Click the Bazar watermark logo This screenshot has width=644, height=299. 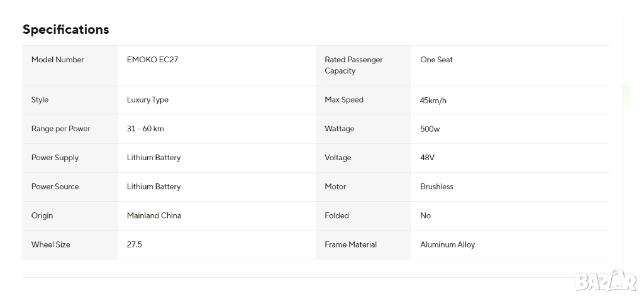click(605, 280)
